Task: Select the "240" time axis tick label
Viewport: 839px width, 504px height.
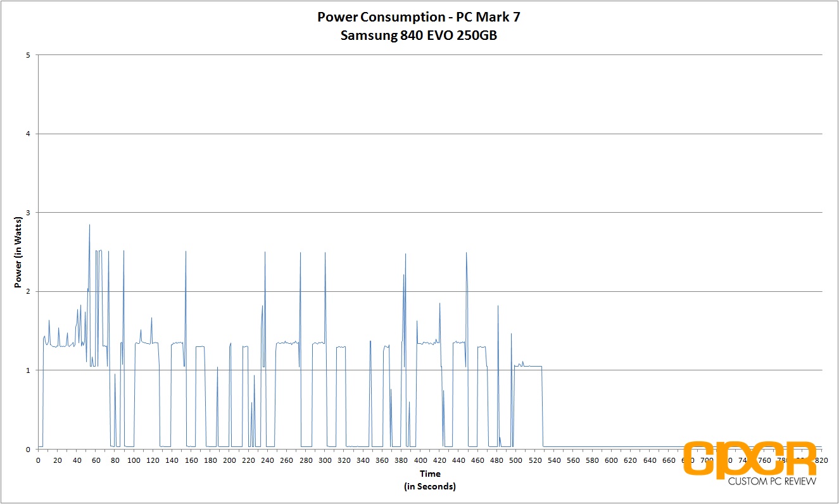Action: point(267,460)
